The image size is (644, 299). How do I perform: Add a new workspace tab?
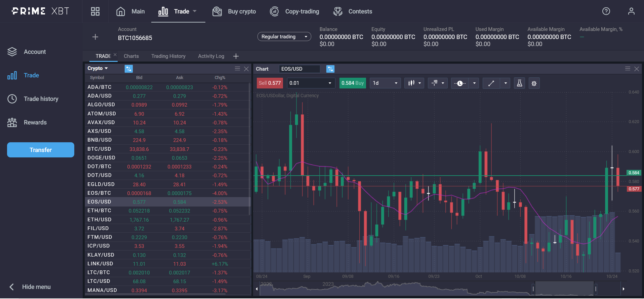coord(236,56)
